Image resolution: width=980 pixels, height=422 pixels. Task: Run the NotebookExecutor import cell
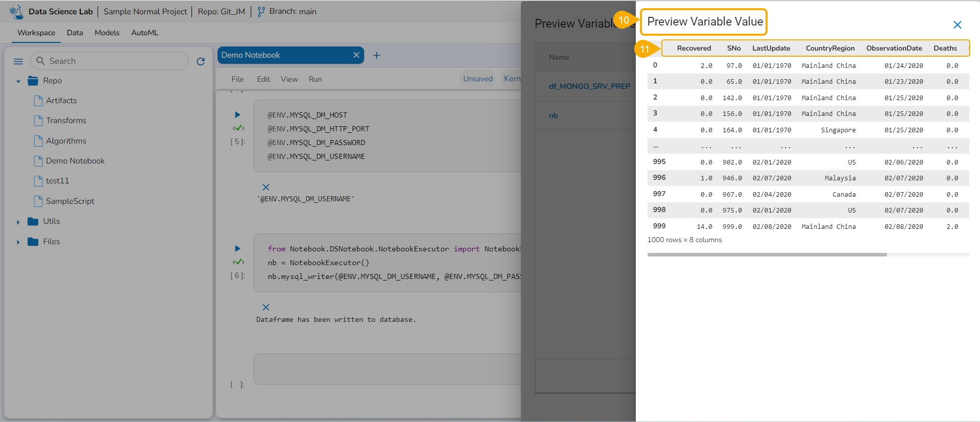click(237, 248)
